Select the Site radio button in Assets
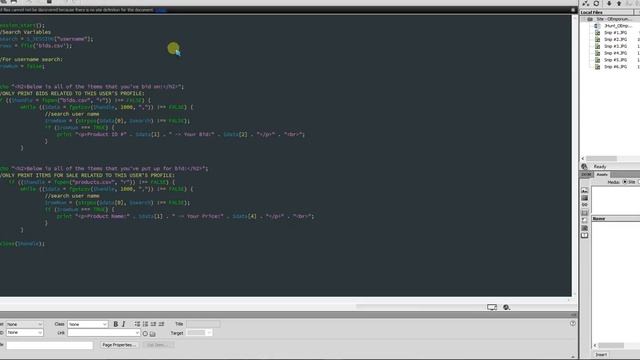The image size is (640, 360). coord(624,182)
